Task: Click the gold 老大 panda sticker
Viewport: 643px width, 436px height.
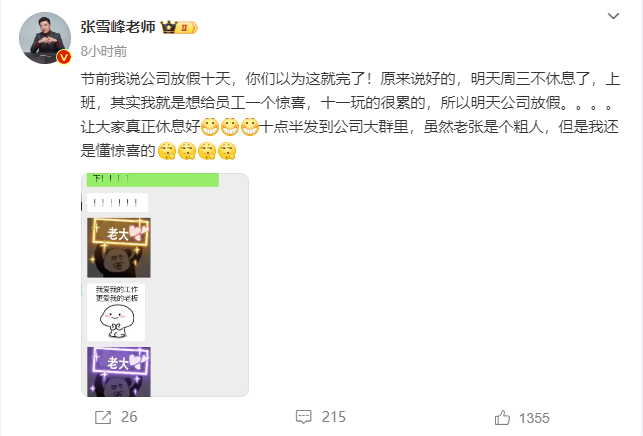Action: pos(119,248)
